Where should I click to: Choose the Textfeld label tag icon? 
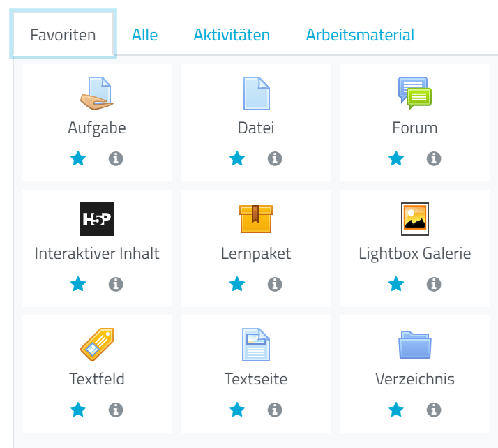97,345
